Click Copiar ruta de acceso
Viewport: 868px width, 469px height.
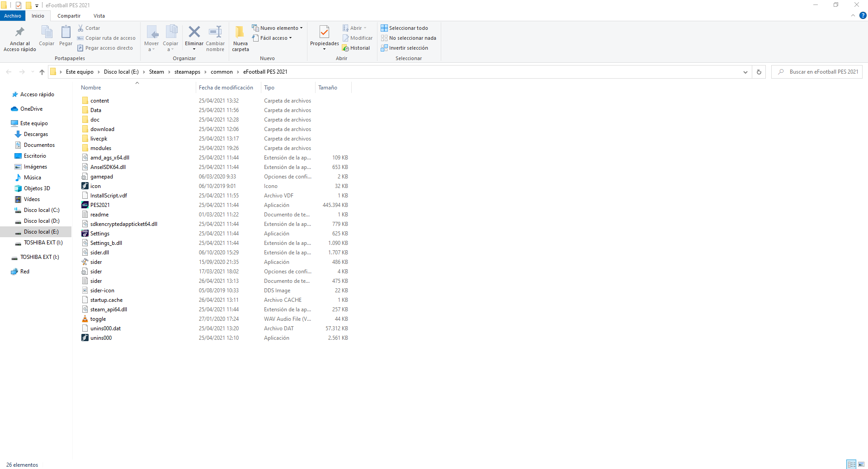tap(106, 38)
